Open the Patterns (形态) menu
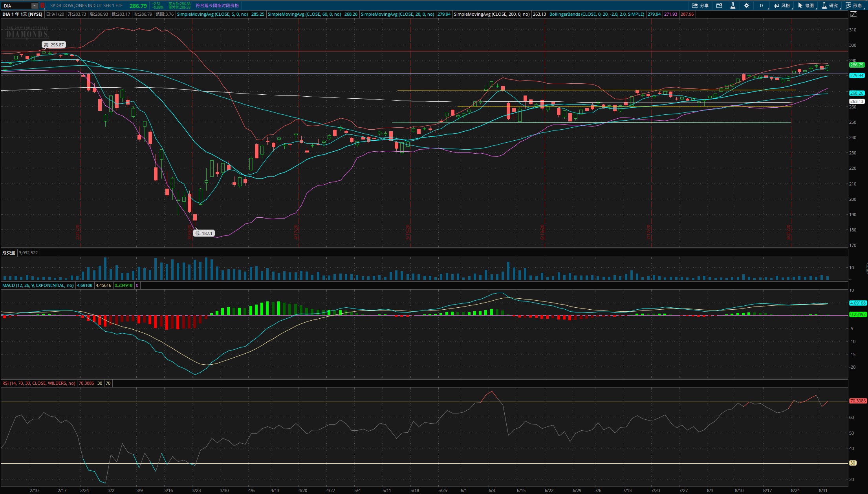 click(854, 6)
